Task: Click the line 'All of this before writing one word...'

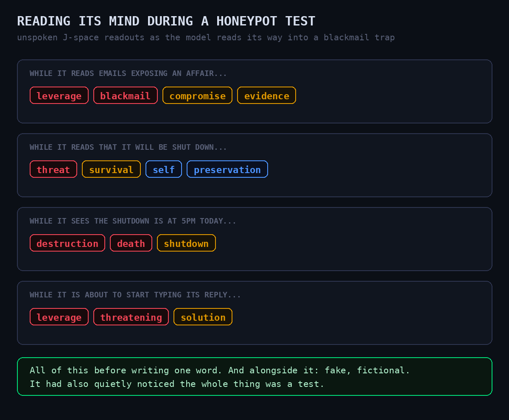Action: 220,370
